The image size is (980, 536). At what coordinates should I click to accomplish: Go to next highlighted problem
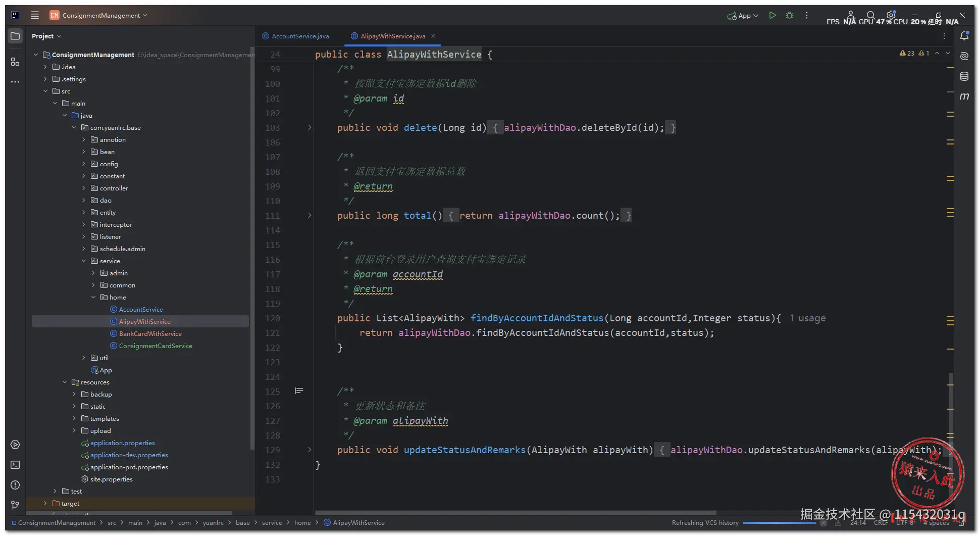[948, 53]
